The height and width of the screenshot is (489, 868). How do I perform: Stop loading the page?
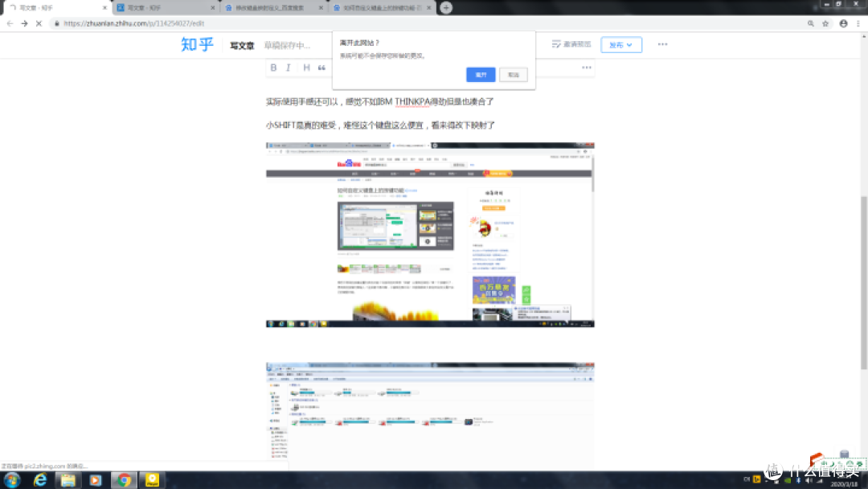39,23
